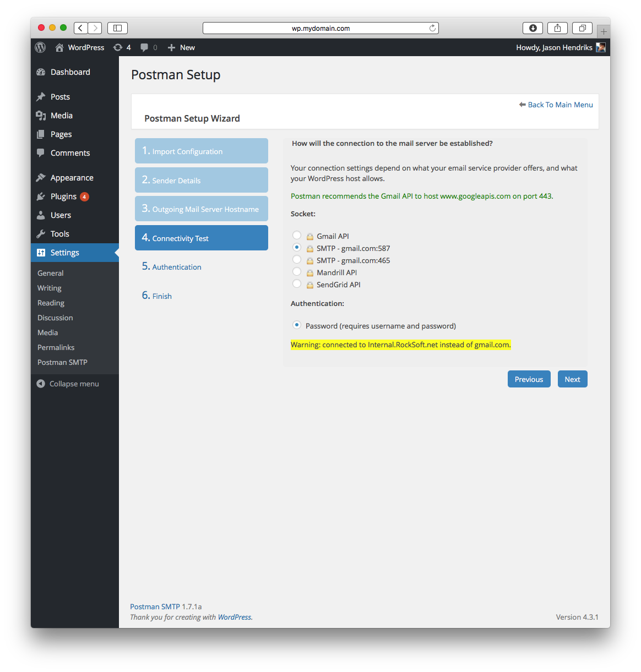
Task: Open General settings submenu item
Action: pyautogui.click(x=51, y=273)
